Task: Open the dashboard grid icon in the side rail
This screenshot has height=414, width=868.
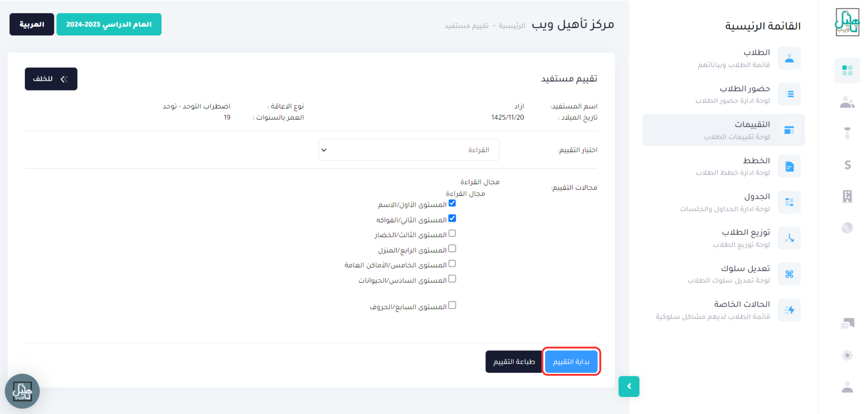Action: (x=847, y=70)
